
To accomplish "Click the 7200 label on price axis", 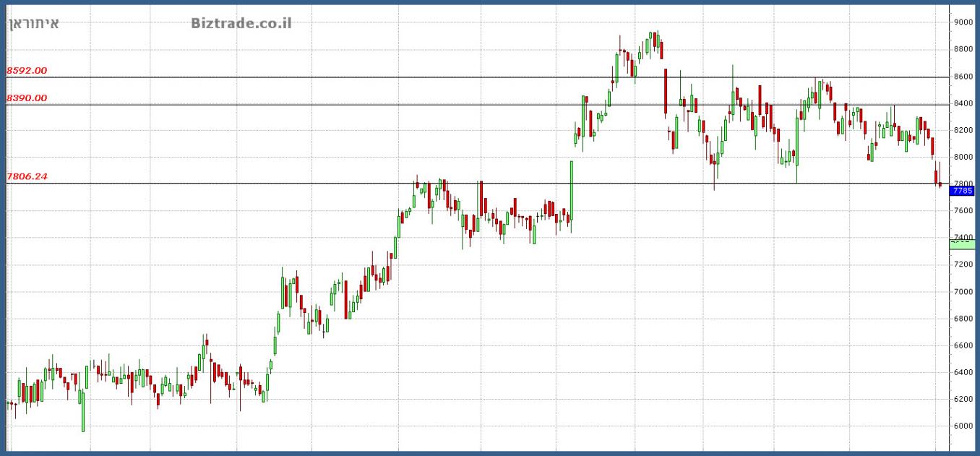I will [963, 264].
